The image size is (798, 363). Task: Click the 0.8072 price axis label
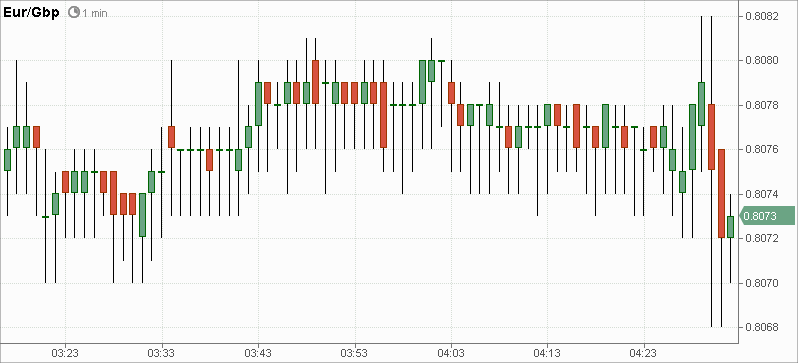click(x=761, y=238)
